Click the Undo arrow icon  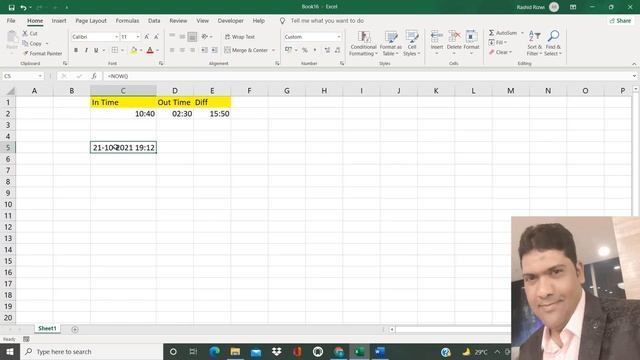(x=23, y=7)
